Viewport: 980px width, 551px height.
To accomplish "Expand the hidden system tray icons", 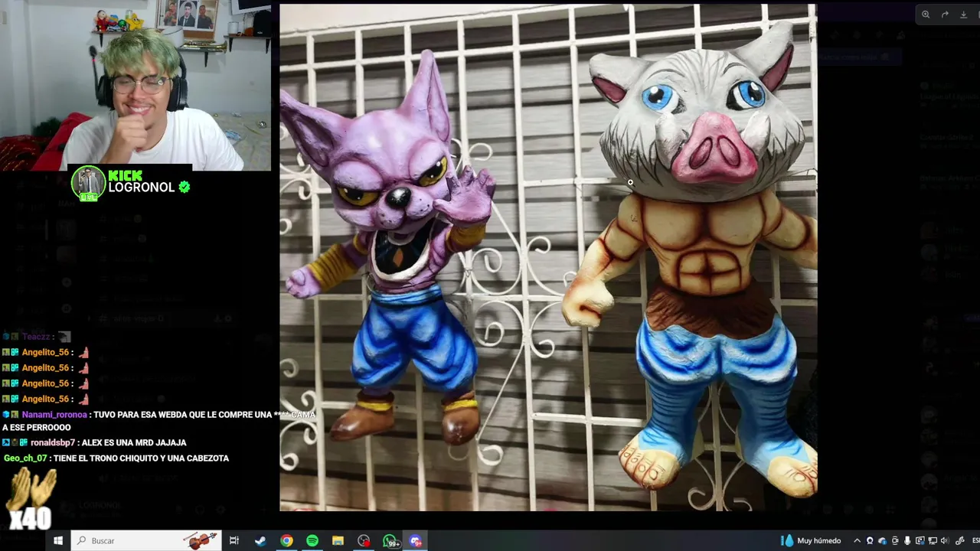I will 857,540.
